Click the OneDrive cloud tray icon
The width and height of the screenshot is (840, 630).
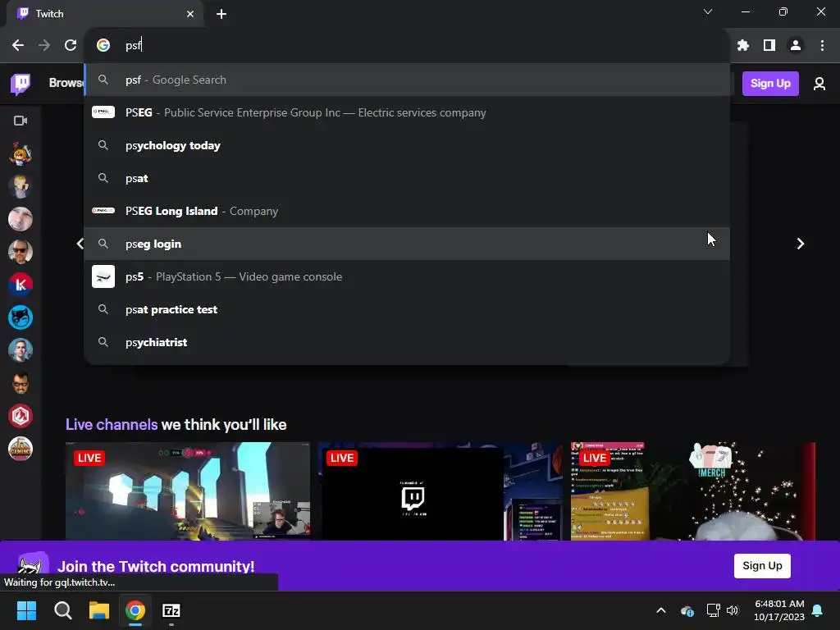click(x=687, y=610)
